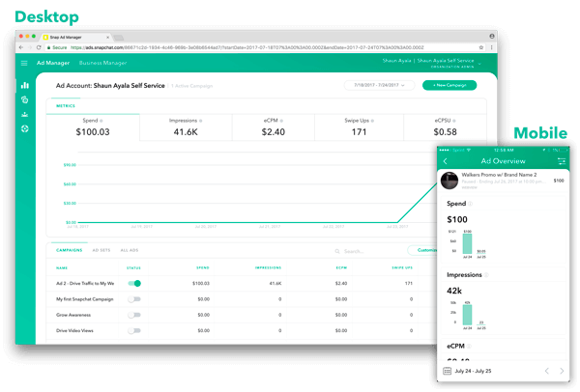Image resolution: width=580 pixels, height=392 pixels.
Task: Open the browser three-dot menu
Action: 491,47
